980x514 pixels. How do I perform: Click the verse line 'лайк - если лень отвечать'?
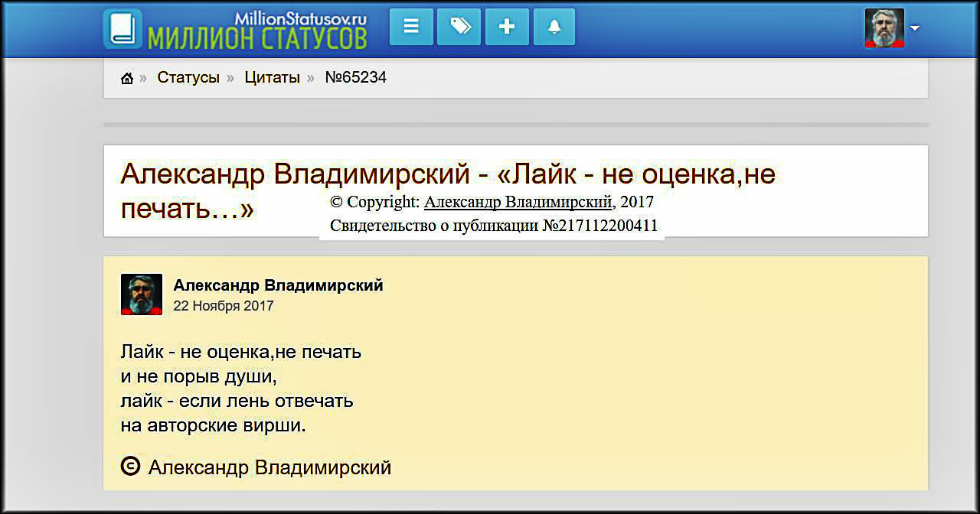(x=237, y=401)
